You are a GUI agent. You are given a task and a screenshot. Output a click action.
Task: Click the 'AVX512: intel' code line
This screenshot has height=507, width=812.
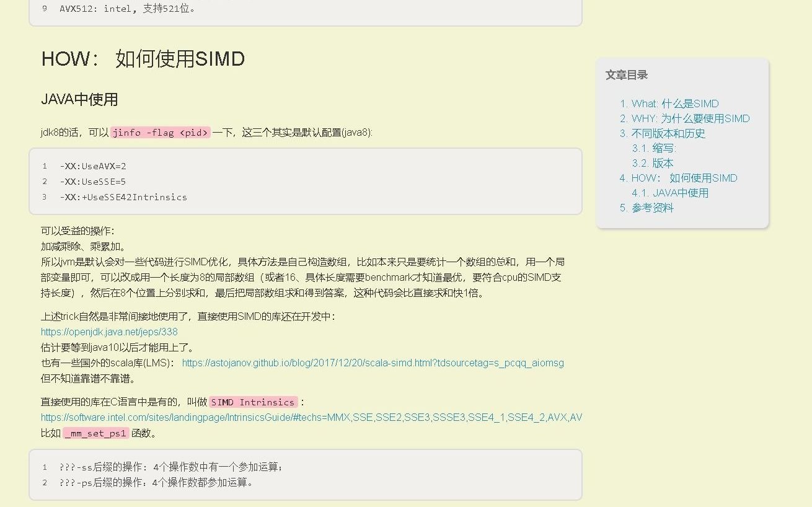coord(128,9)
